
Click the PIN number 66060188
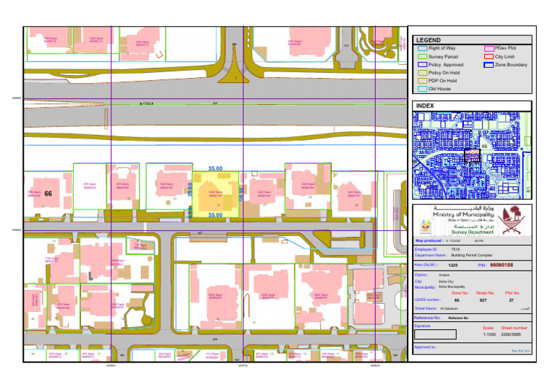[x=502, y=265]
